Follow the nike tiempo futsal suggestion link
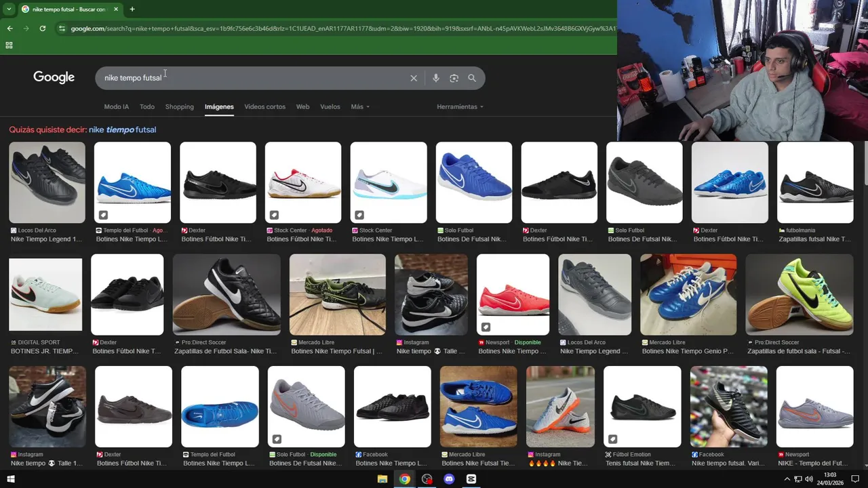868x488 pixels. tap(122, 129)
